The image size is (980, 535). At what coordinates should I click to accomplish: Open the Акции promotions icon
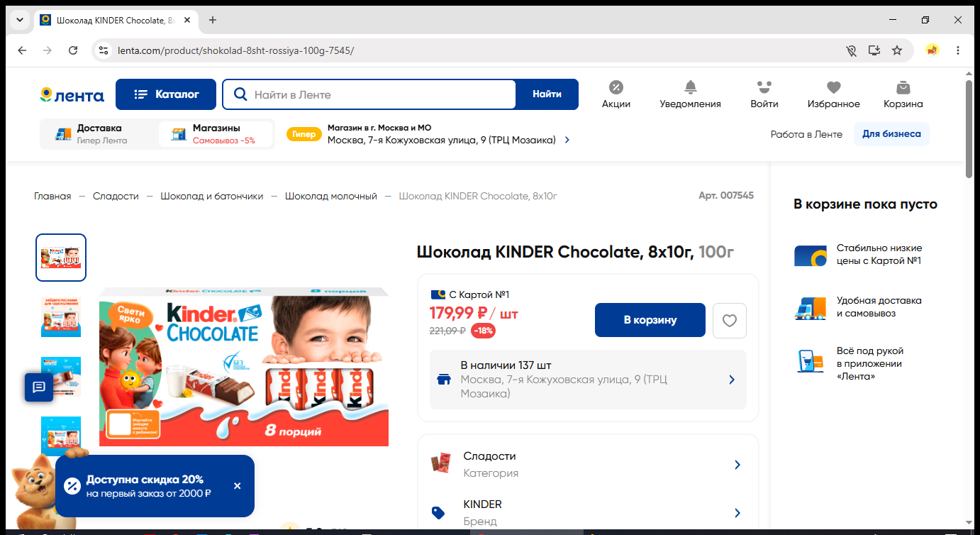[x=616, y=94]
